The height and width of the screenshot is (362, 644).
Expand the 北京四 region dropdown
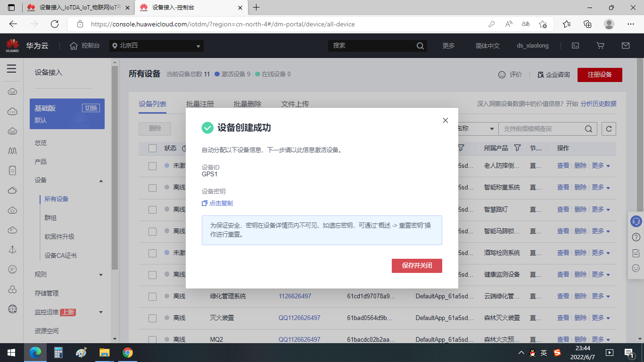(157, 46)
